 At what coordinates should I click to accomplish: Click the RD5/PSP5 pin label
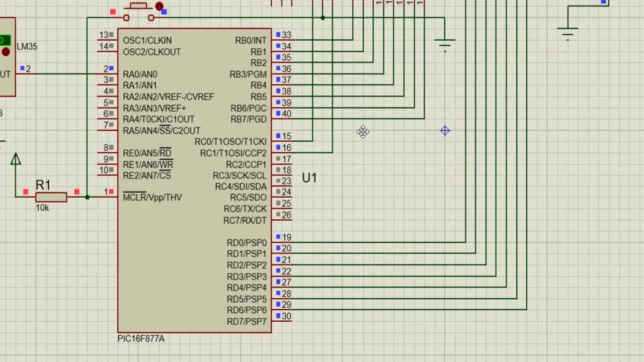(x=247, y=299)
